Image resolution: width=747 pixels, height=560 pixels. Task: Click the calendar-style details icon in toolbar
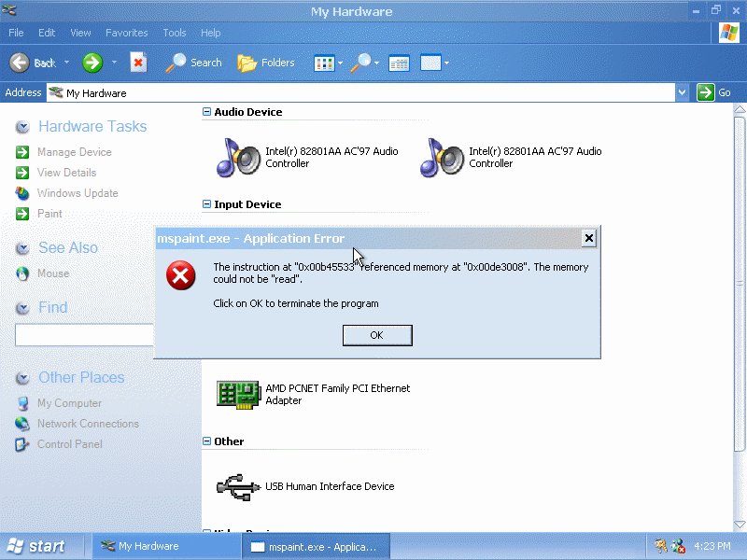click(x=399, y=63)
